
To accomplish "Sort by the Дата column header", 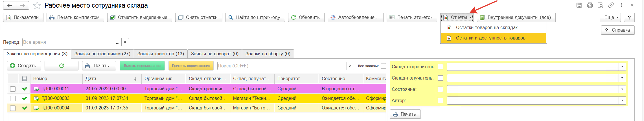I will pos(112,79).
